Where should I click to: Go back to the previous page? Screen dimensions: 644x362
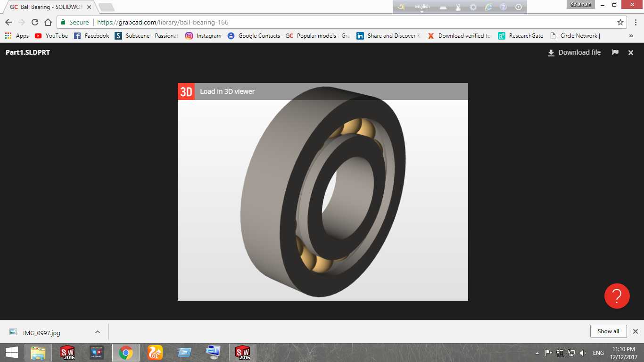click(8, 22)
